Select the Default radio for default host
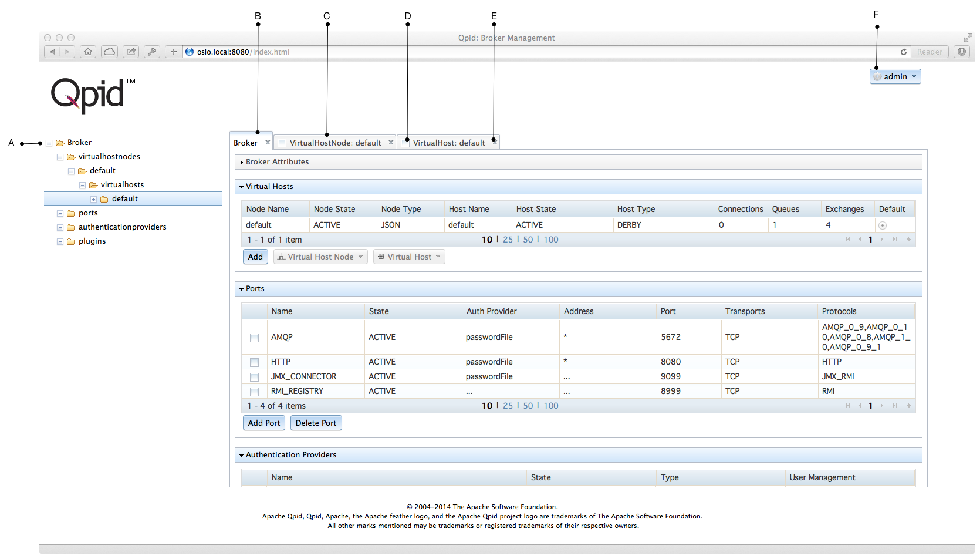The height and width of the screenshot is (559, 980). (x=882, y=225)
